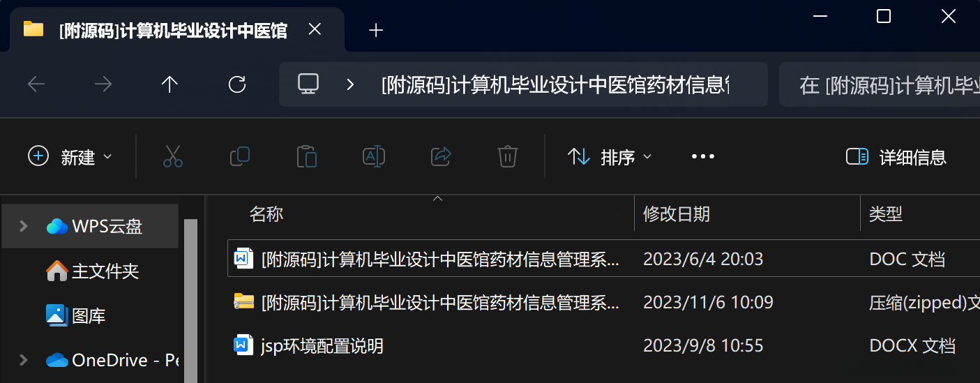Viewport: 980px width, 383px height.
Task: Click the Paste clipboard icon
Action: click(x=307, y=156)
